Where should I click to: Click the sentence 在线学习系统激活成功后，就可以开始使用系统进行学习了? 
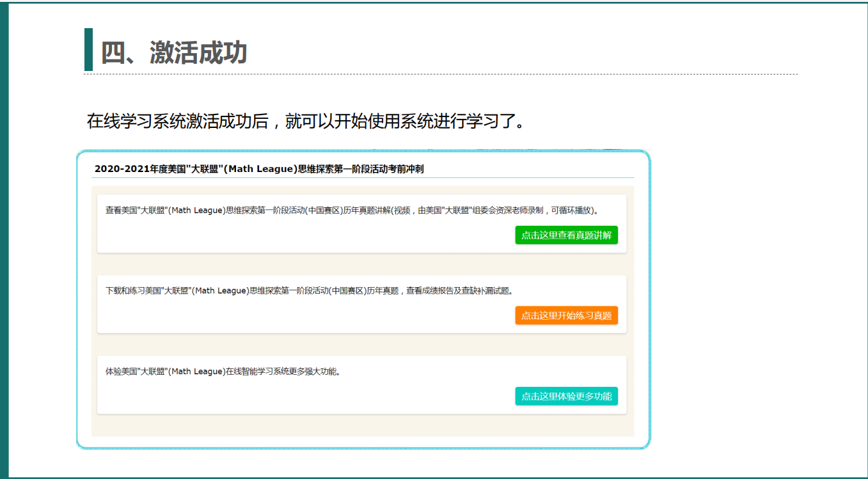coord(307,121)
